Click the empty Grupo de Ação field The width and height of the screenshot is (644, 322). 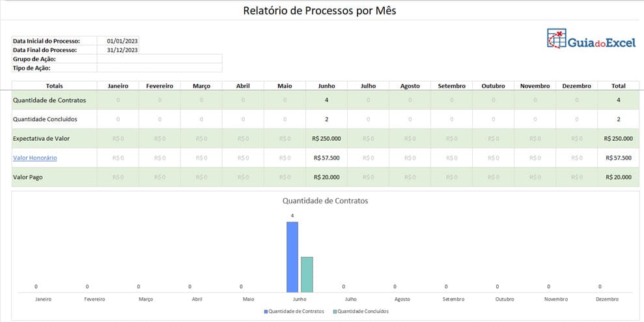(x=159, y=59)
